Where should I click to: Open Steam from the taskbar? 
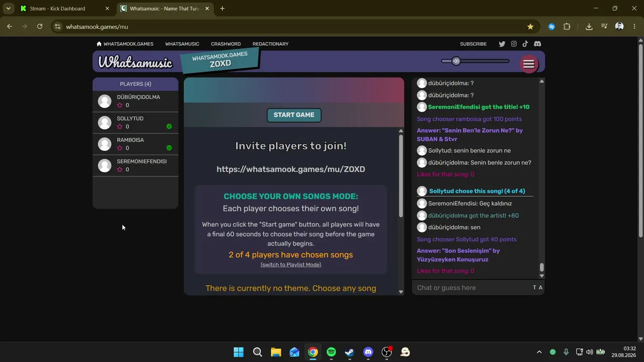350,352
